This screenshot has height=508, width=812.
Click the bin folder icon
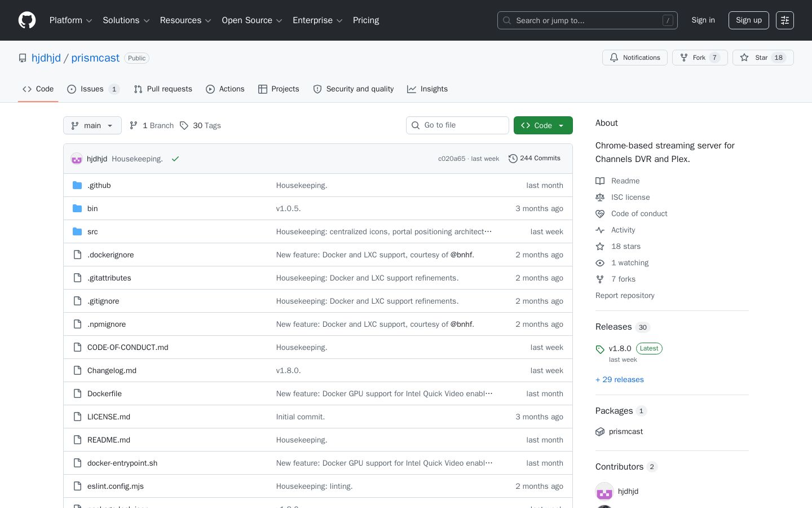(77, 208)
